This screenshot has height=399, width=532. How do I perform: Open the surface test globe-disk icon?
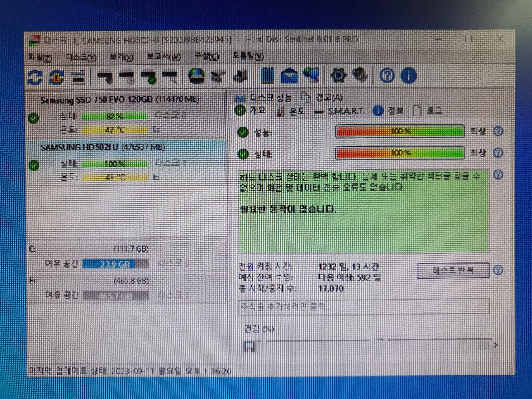(196, 76)
